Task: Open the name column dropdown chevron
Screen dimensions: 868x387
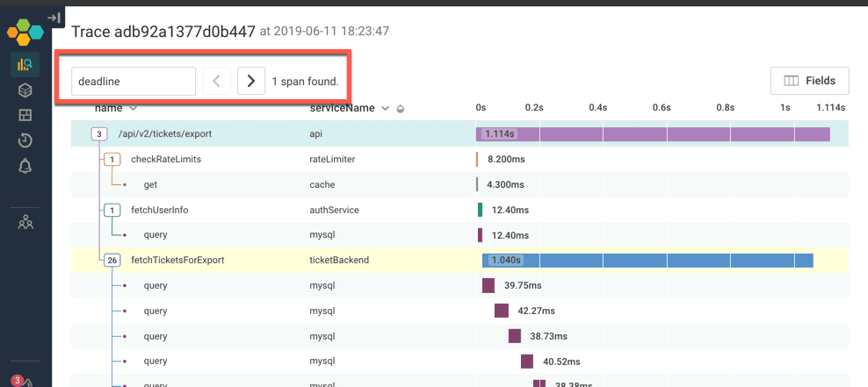Action: pyautogui.click(x=134, y=109)
